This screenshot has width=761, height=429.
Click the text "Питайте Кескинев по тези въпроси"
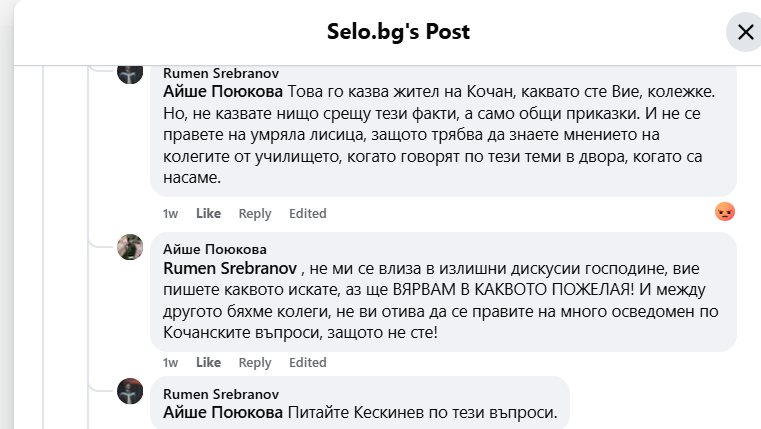point(428,412)
